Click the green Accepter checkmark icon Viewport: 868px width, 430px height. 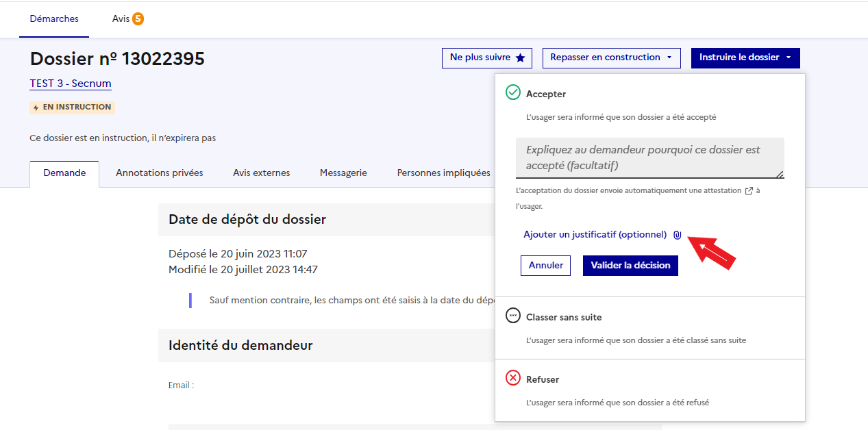coord(512,92)
